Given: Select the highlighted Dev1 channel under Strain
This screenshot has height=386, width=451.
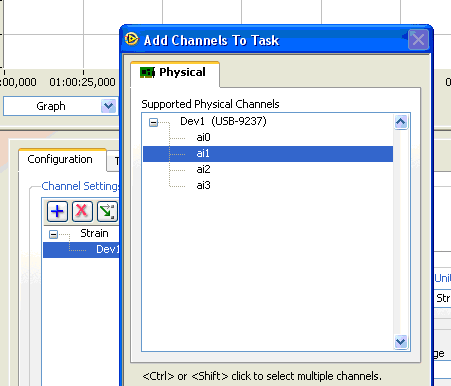Looking at the screenshot, I should pyautogui.click(x=81, y=250).
